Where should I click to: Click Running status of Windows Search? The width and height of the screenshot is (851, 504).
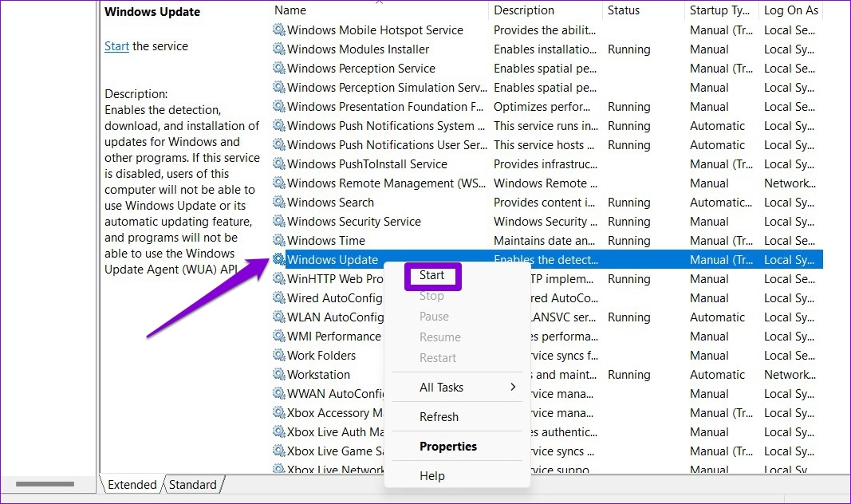(628, 203)
